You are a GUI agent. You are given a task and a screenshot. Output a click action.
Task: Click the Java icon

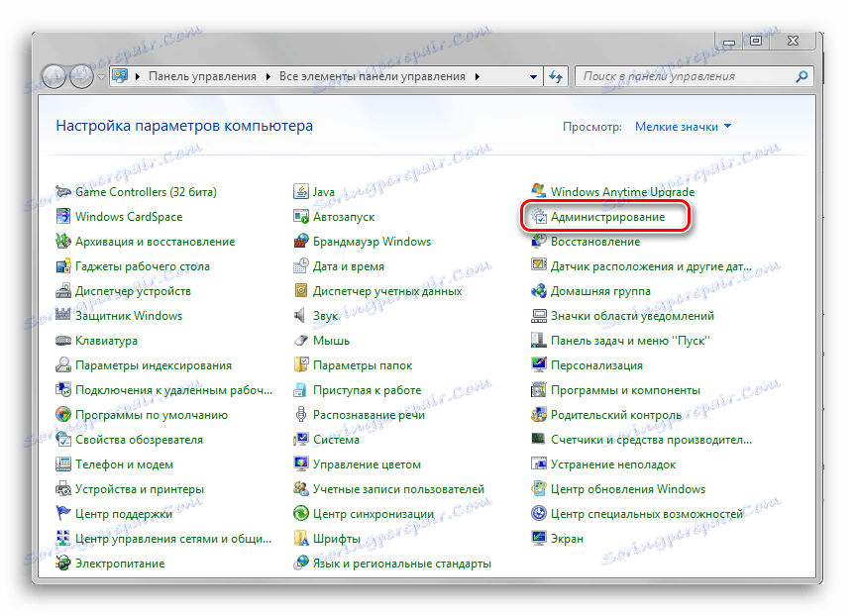pos(301,191)
